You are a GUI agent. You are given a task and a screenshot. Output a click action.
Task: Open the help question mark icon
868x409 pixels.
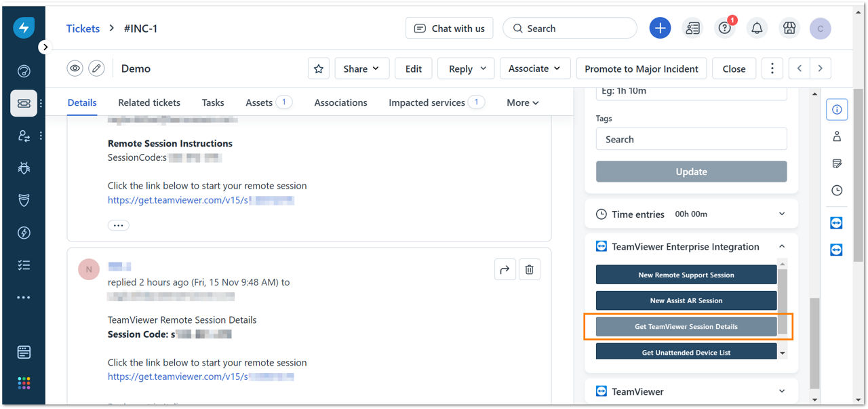tap(725, 28)
